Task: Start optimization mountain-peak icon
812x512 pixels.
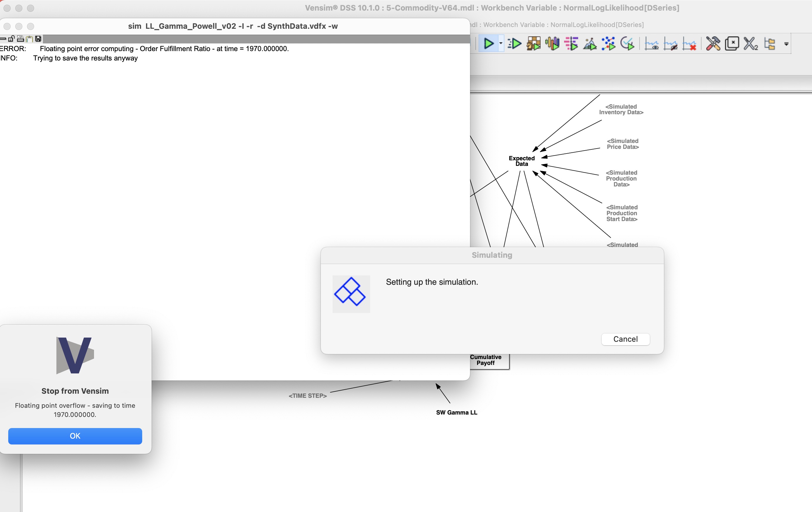Action: pos(590,44)
